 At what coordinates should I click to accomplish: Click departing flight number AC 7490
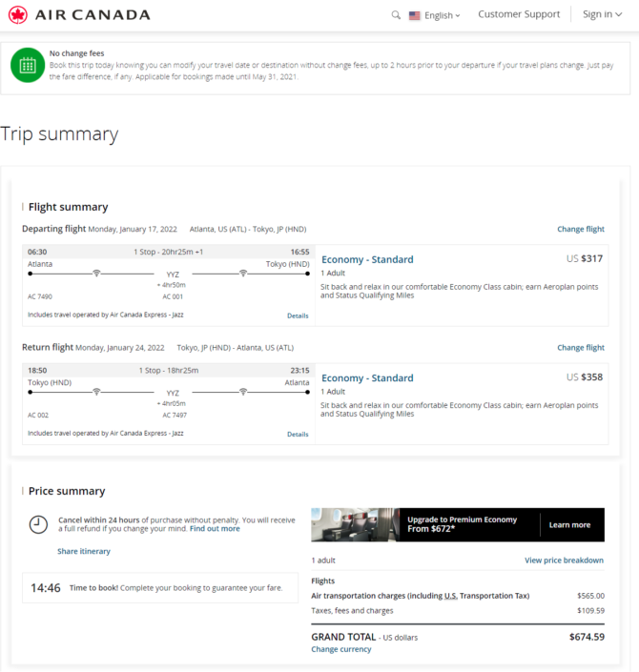coord(40,296)
